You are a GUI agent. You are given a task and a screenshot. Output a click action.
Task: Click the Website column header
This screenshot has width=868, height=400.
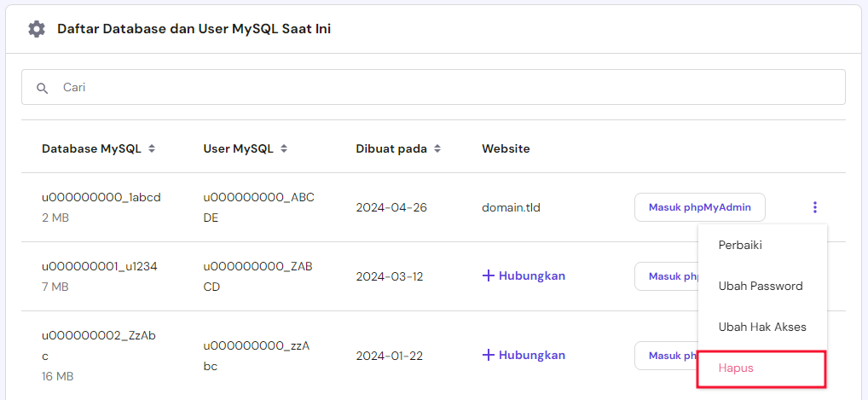506,148
